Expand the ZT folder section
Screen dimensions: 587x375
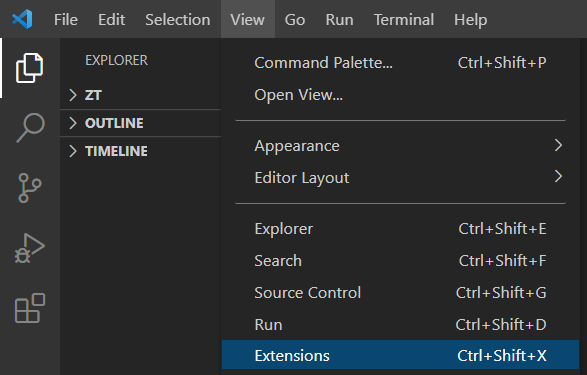pos(140,95)
